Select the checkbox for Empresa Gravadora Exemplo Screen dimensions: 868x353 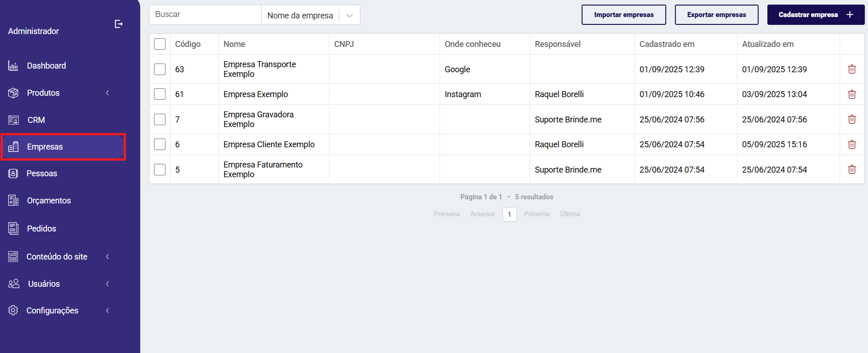pyautogui.click(x=160, y=119)
